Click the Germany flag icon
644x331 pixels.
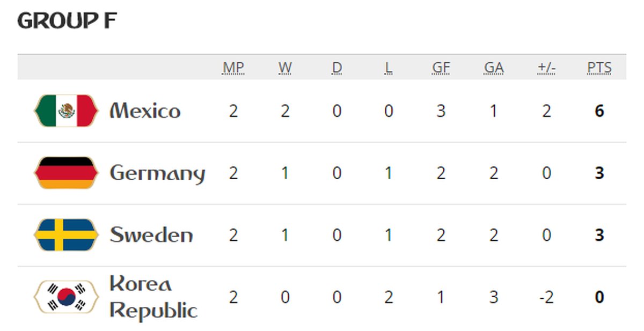pyautogui.click(x=67, y=173)
